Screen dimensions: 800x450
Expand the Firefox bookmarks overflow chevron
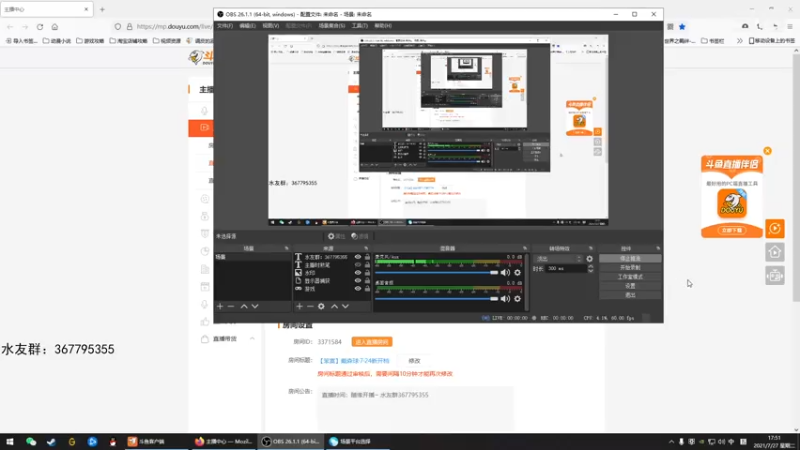pos(739,41)
